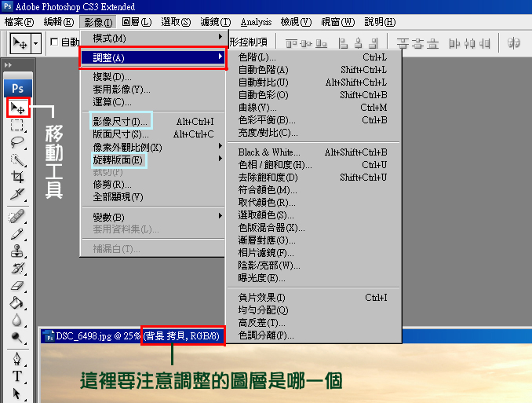
Task: Choose 負片效果(I) menu entry
Action: (314, 297)
